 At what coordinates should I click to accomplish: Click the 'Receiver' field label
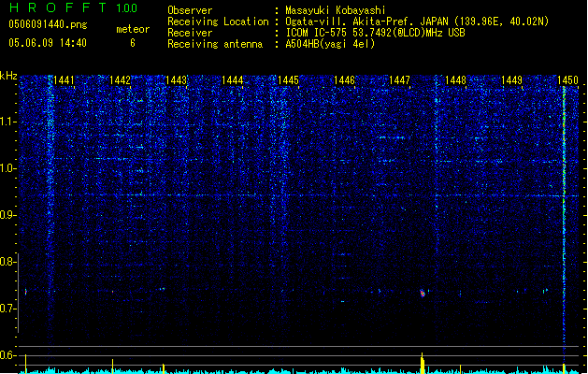pos(190,33)
